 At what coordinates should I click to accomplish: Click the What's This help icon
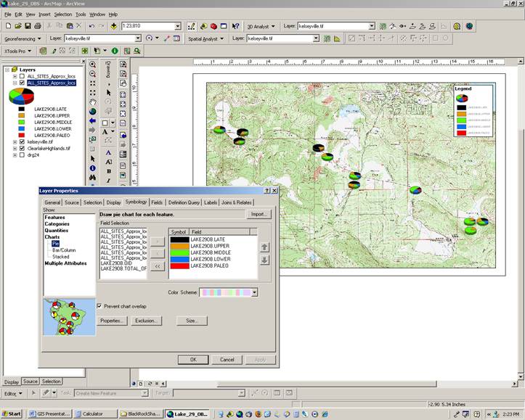[x=235, y=26]
